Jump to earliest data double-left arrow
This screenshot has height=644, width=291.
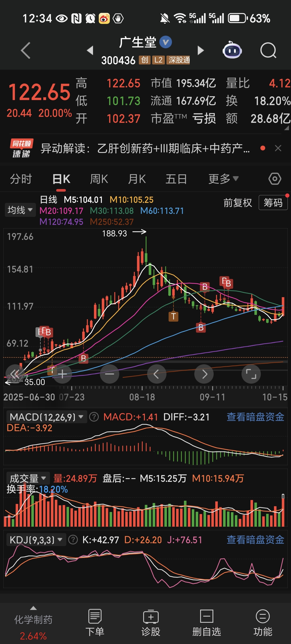click(x=15, y=374)
